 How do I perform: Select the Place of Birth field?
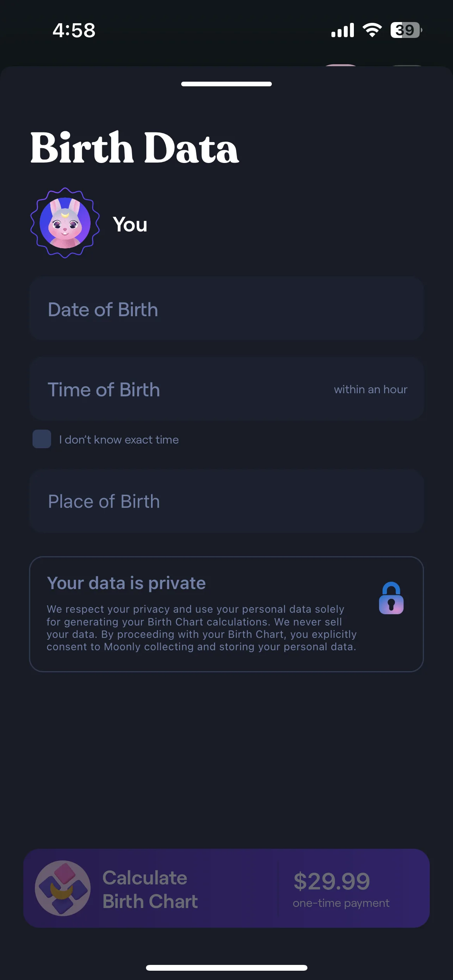tap(226, 501)
